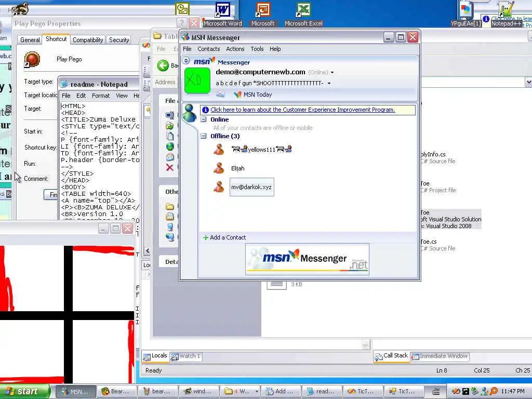
Task: Switch to the Watch 1 tab
Action: pos(186,356)
